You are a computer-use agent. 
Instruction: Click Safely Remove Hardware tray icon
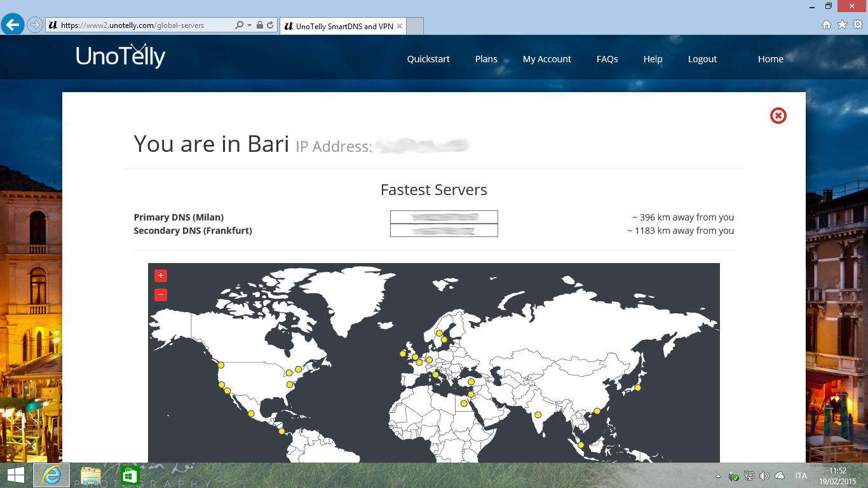[x=733, y=476]
